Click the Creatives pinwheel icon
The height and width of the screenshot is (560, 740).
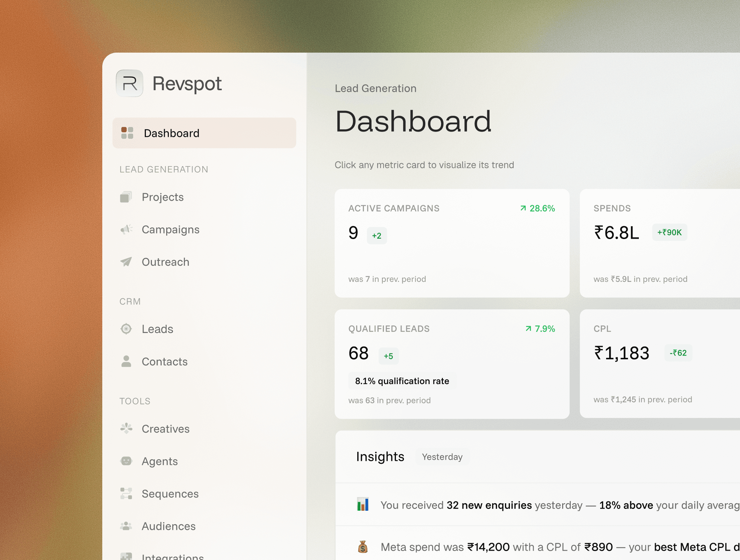click(126, 428)
